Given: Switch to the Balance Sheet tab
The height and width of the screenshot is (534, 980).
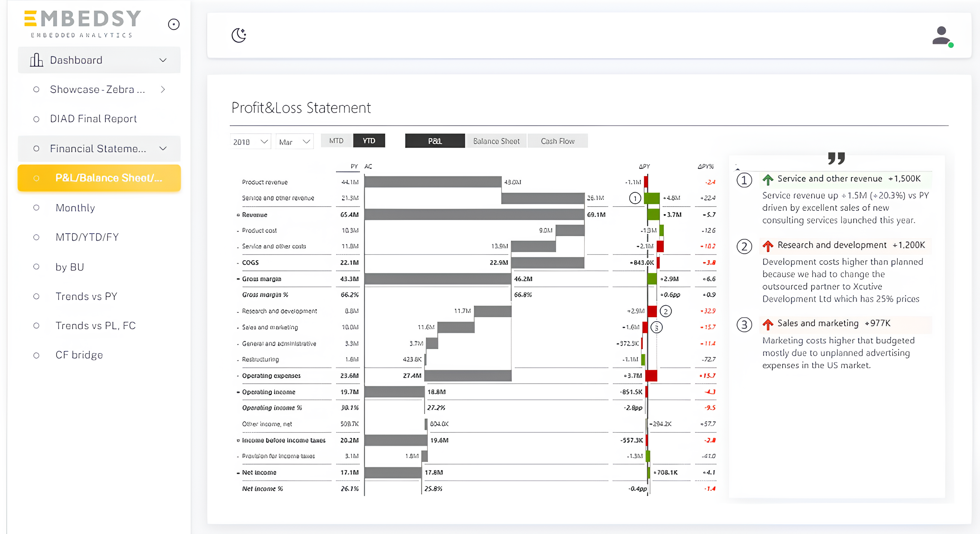Looking at the screenshot, I should [x=496, y=141].
